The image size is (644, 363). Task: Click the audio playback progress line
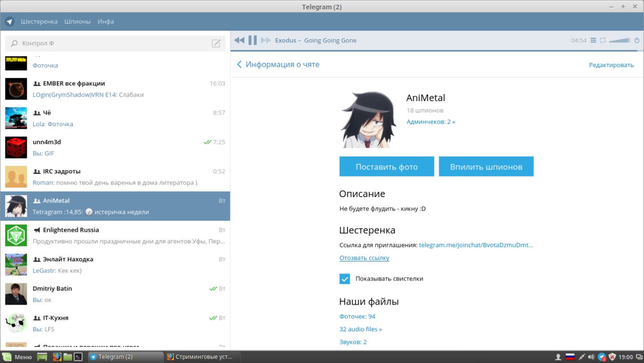437,51
